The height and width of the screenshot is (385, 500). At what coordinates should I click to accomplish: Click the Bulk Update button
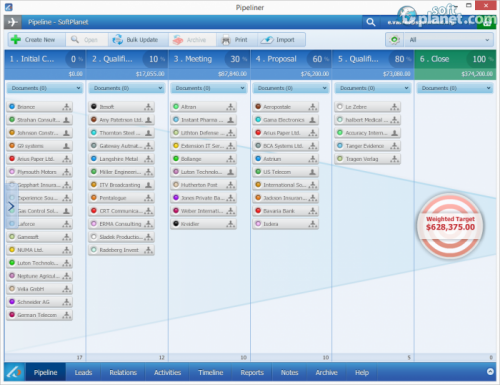(x=139, y=40)
